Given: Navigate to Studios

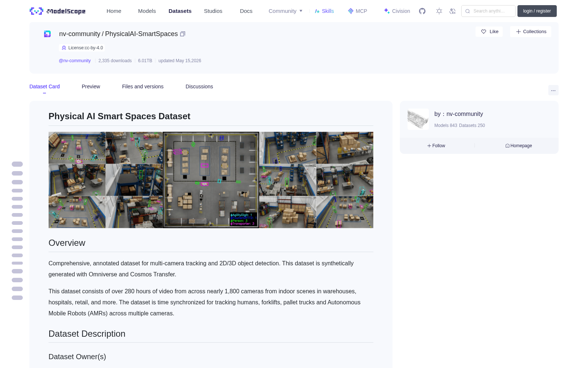Looking at the screenshot, I should pyautogui.click(x=213, y=11).
